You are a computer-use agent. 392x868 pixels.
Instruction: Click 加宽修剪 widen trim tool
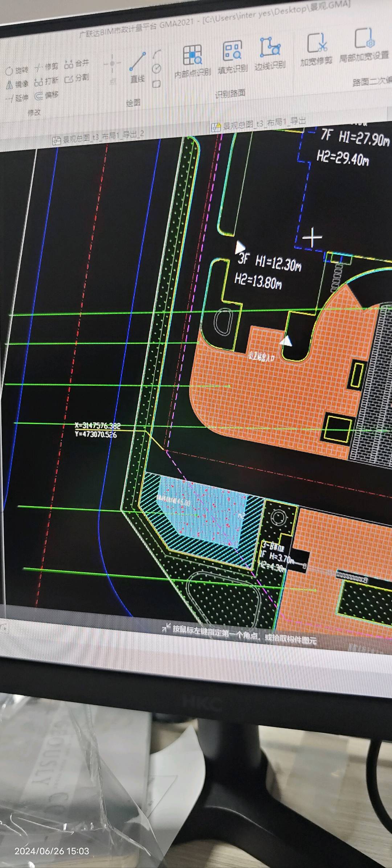pos(316,49)
